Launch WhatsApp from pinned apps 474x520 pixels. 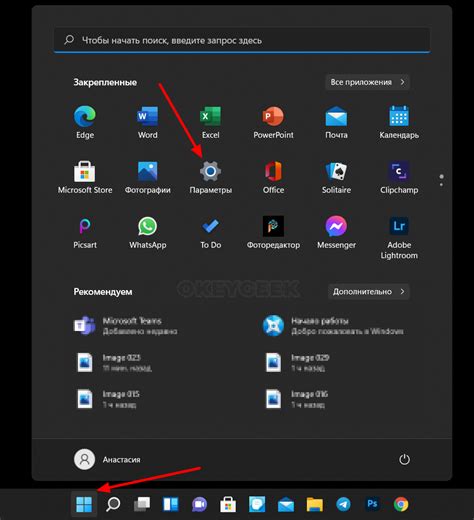pos(148,232)
